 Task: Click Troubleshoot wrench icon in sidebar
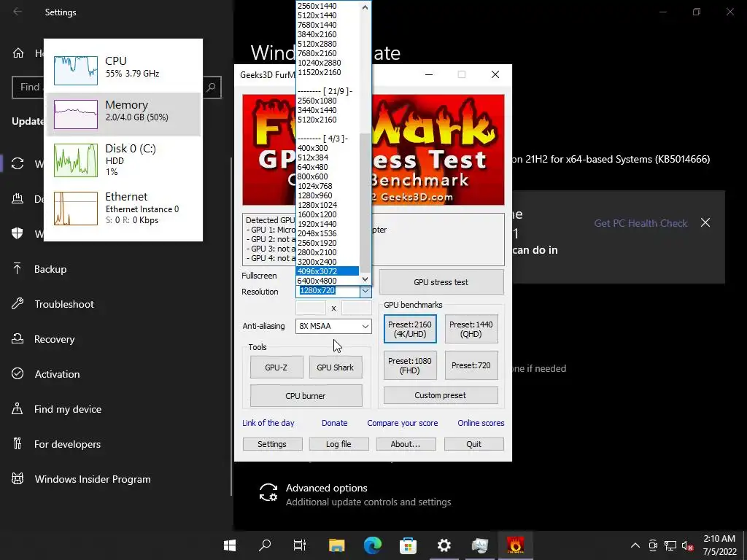pos(18,304)
